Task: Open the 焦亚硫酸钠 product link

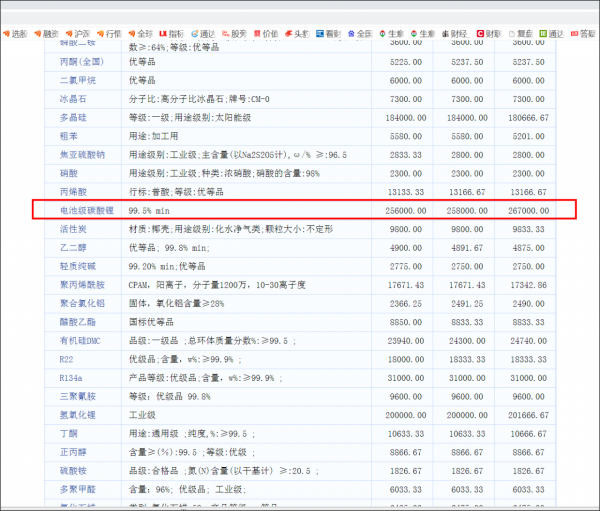Action: (x=82, y=155)
